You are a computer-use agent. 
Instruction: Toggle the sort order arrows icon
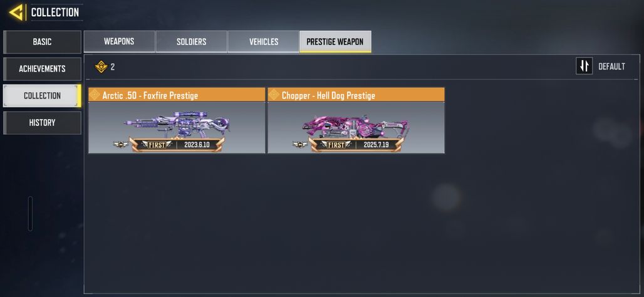pos(584,66)
